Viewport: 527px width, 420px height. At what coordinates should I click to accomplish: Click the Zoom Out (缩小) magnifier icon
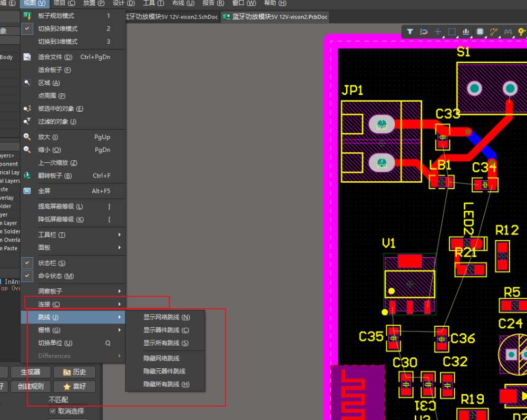27,150
